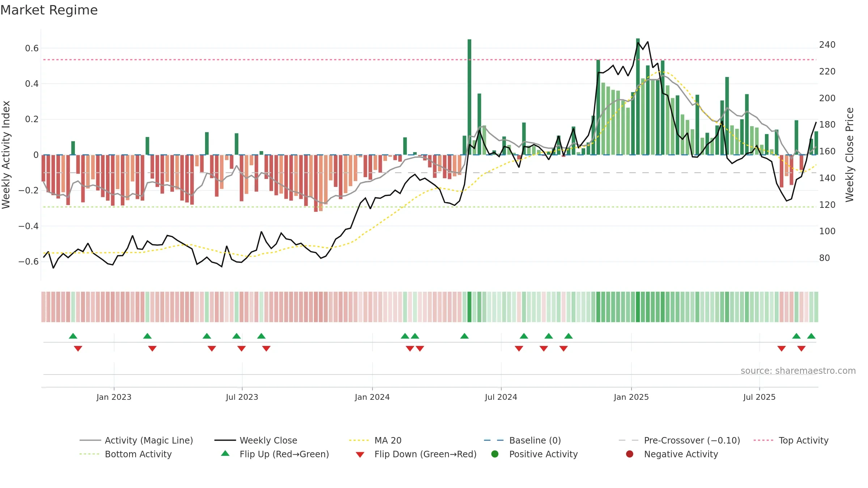The image size is (868, 488).
Task: Click the 180 price axis tick
Action: click(827, 125)
